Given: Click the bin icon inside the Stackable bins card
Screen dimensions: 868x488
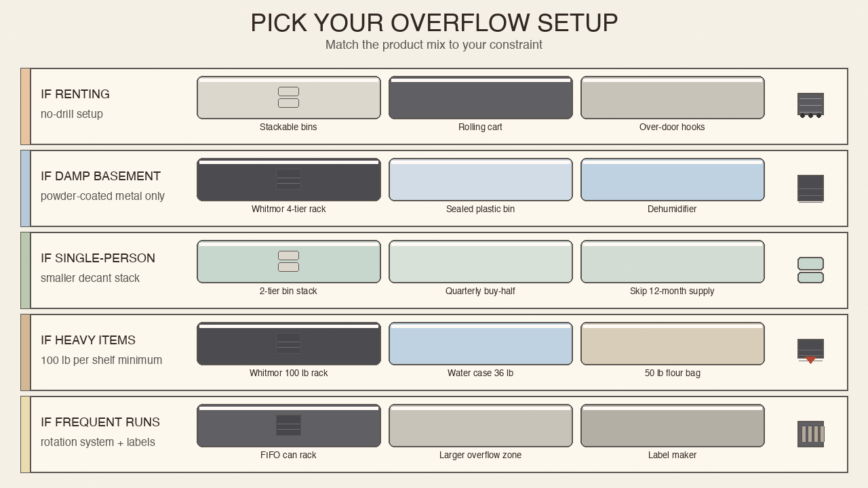Looking at the screenshot, I should click(x=288, y=98).
